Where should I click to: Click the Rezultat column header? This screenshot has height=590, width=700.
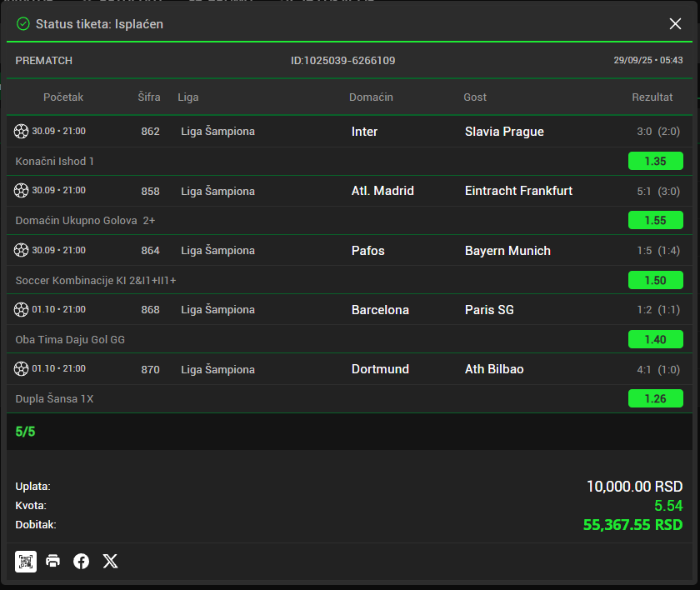point(652,97)
